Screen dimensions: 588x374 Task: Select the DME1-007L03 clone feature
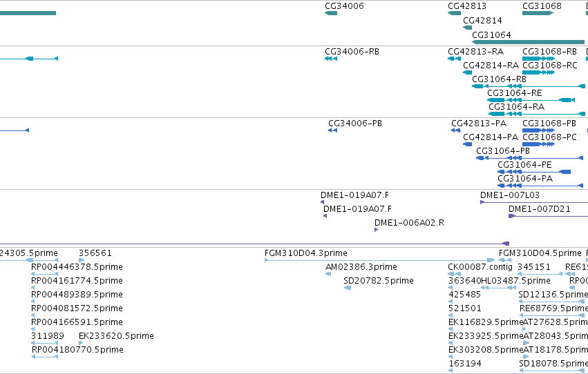coord(534,203)
